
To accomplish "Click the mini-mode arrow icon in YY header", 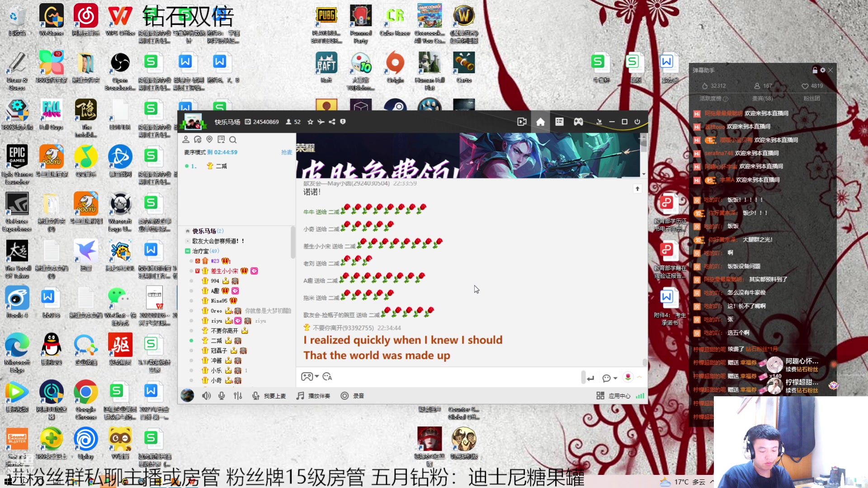I will (599, 122).
